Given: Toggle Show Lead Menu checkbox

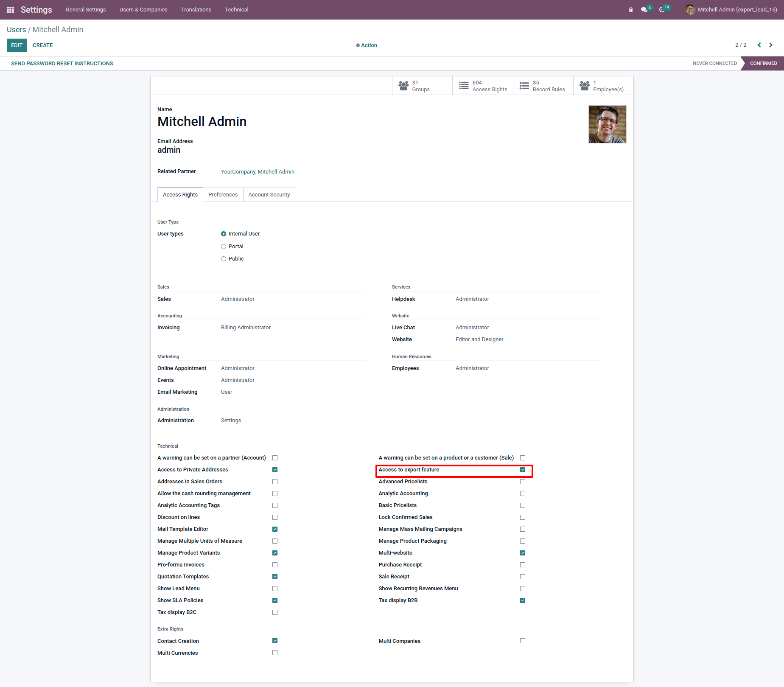Looking at the screenshot, I should (275, 589).
